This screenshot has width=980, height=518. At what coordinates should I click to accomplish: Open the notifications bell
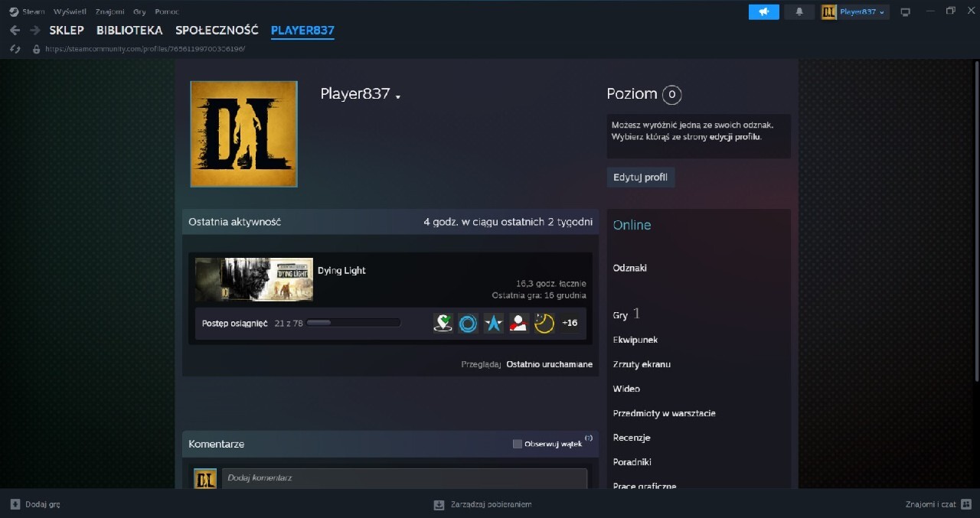coord(799,11)
